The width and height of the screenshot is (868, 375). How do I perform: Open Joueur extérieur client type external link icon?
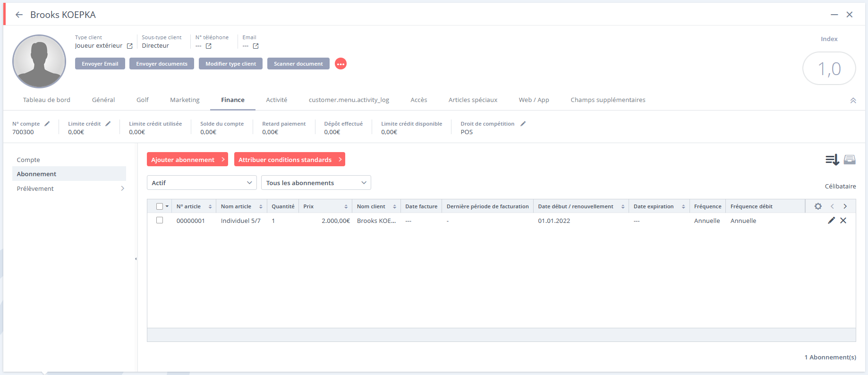coord(130,46)
